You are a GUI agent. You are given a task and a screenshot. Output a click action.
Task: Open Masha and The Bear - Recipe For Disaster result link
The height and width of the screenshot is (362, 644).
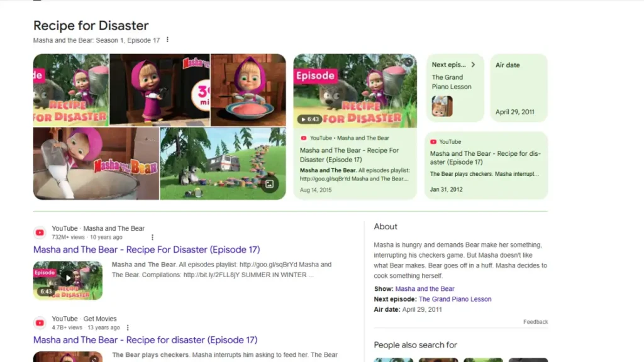[147, 250]
